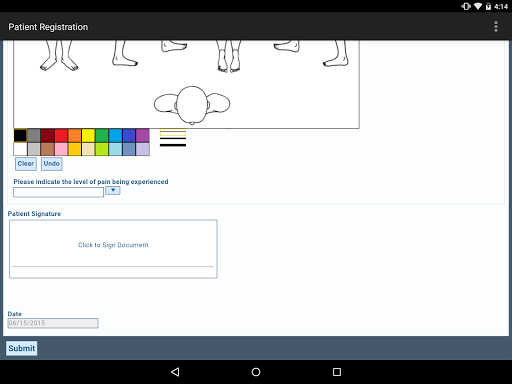Open the overflow menu in the title bar
This screenshot has height=384, width=512.
click(496, 27)
